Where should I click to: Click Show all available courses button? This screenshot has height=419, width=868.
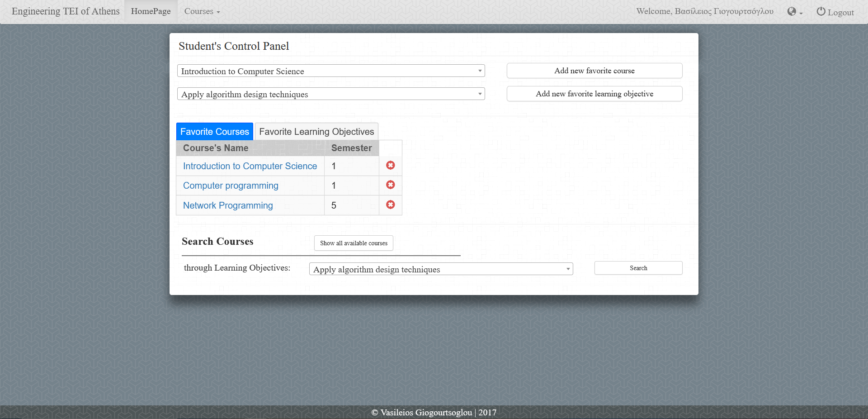point(354,243)
